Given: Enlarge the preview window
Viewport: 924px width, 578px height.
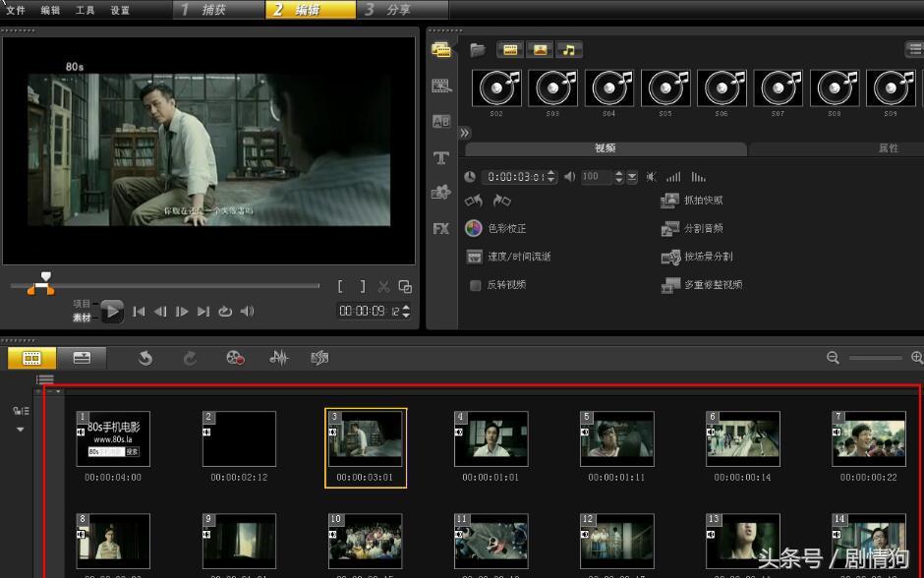Looking at the screenshot, I should point(405,287).
